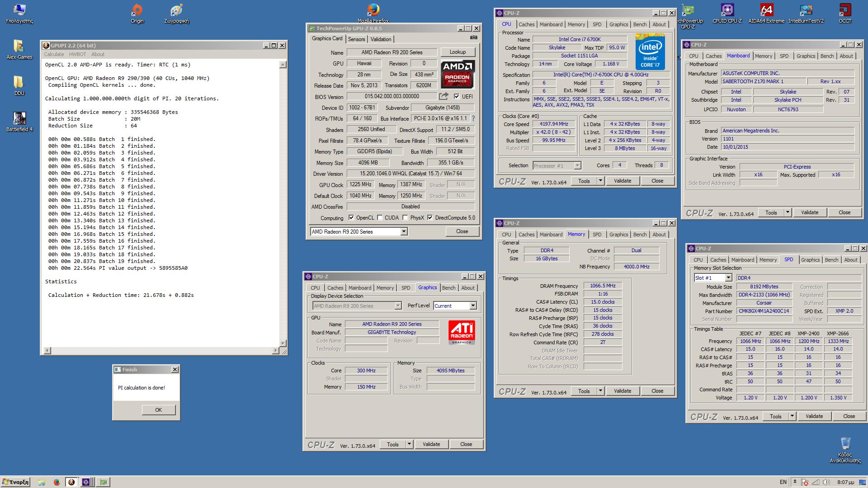Click the Lookup button in GPU-Z
Viewport: 868px width, 488px height.
pos(458,52)
